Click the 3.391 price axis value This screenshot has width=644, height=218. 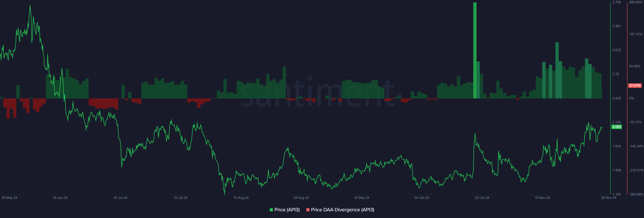(617, 26)
